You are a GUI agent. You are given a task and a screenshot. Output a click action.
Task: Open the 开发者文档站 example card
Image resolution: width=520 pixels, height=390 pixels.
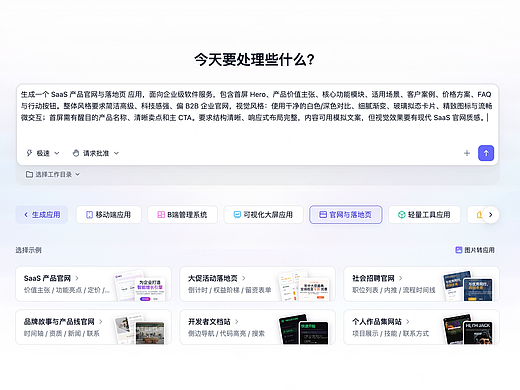tap(257, 327)
